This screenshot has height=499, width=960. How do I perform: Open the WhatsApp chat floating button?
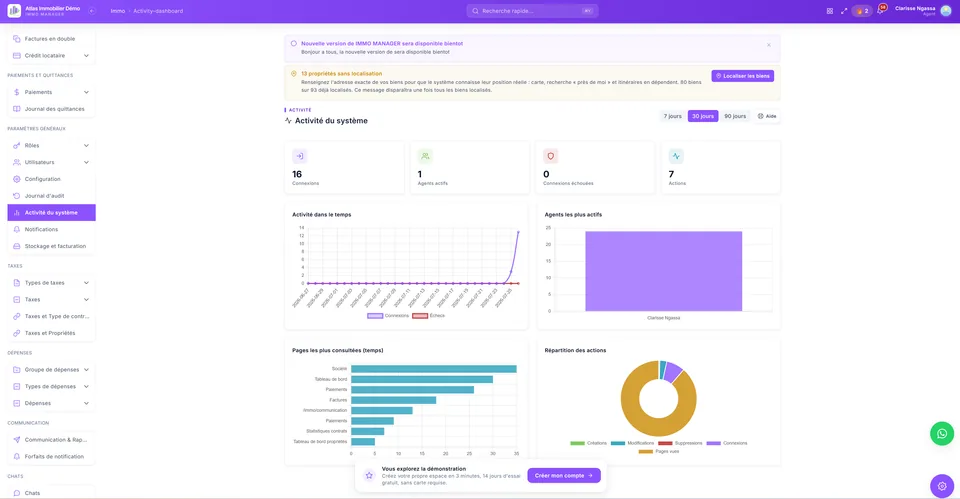click(942, 433)
